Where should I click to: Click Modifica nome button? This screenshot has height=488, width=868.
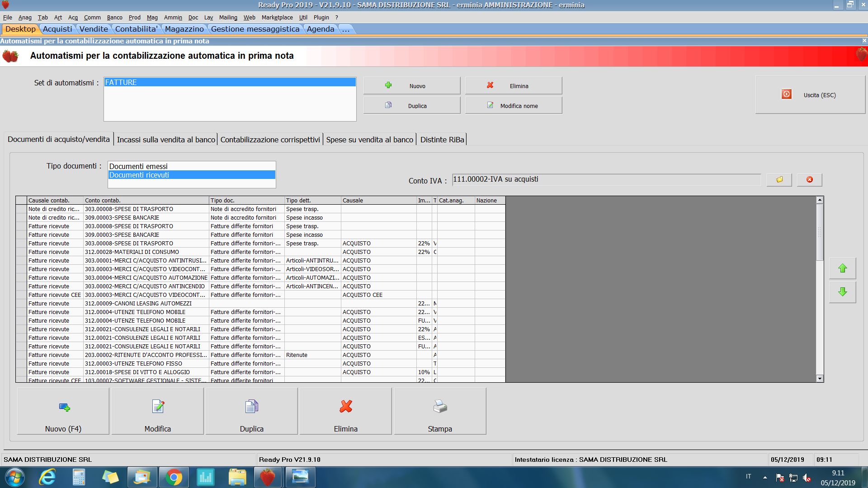[x=514, y=106]
